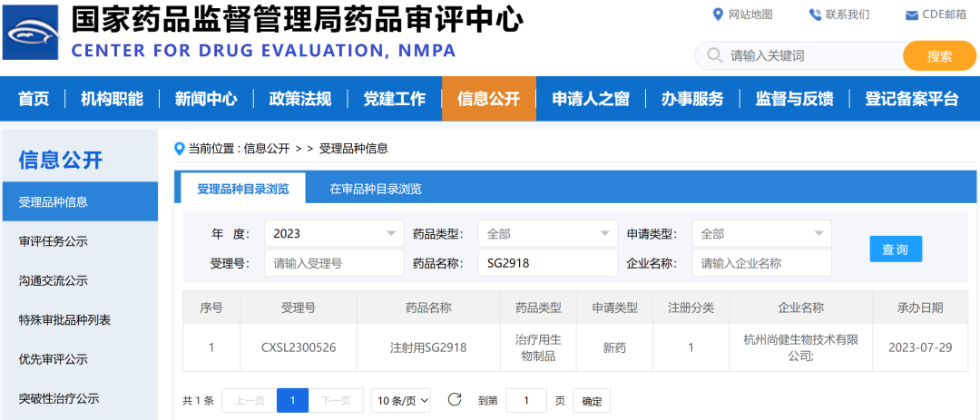Click cell 注射用SG2918 in the table
The image size is (980, 420).
[428, 348]
